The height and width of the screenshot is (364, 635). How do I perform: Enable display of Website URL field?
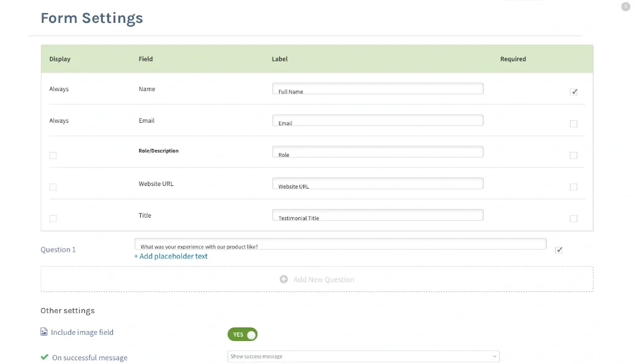pyautogui.click(x=53, y=187)
